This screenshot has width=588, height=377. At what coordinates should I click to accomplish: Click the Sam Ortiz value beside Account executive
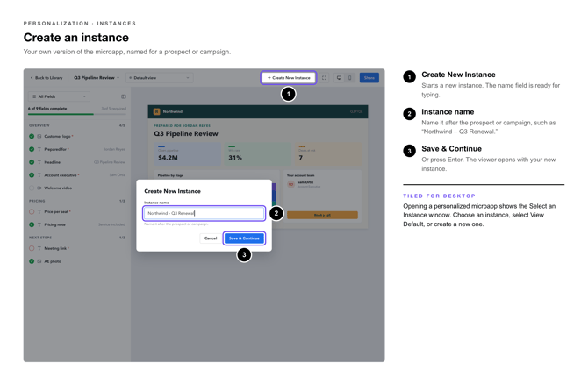(118, 175)
